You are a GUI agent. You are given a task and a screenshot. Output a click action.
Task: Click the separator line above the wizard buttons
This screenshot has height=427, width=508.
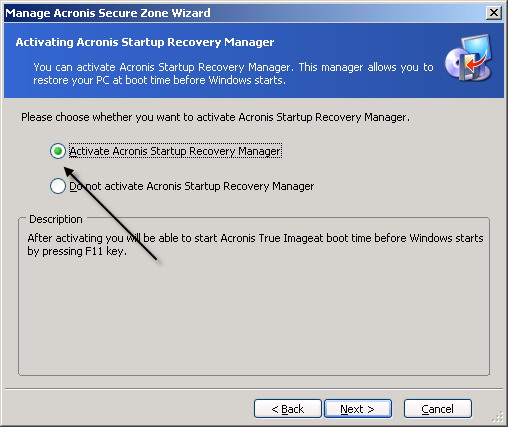pos(254,389)
